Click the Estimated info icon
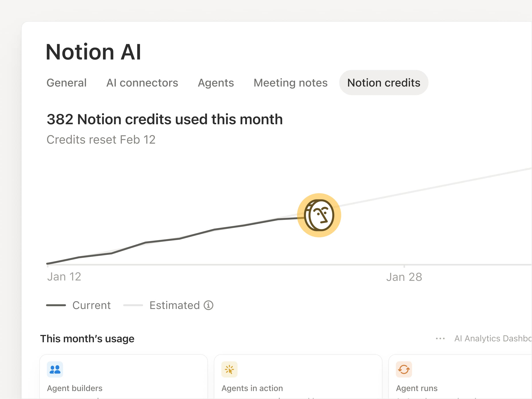 point(209,305)
